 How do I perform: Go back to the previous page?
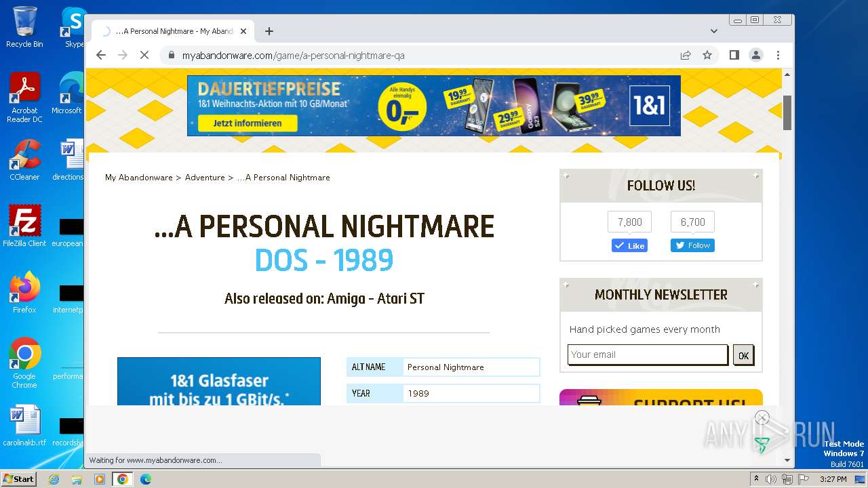tap(101, 55)
